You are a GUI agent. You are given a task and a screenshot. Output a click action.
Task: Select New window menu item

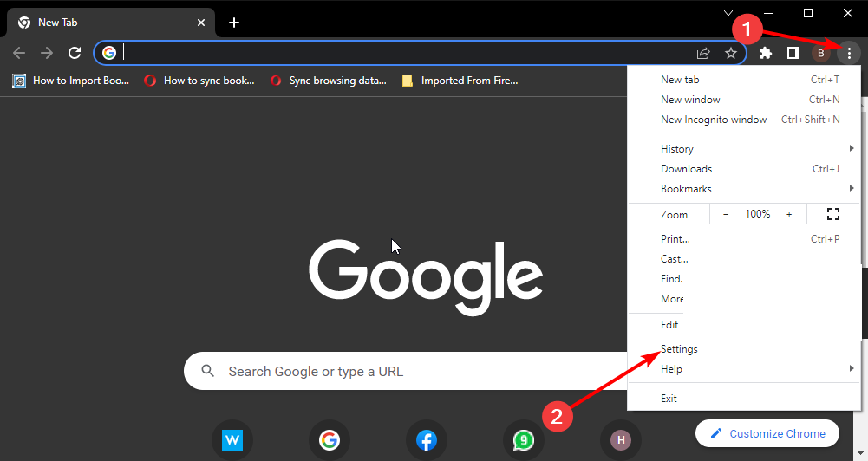coord(744,100)
